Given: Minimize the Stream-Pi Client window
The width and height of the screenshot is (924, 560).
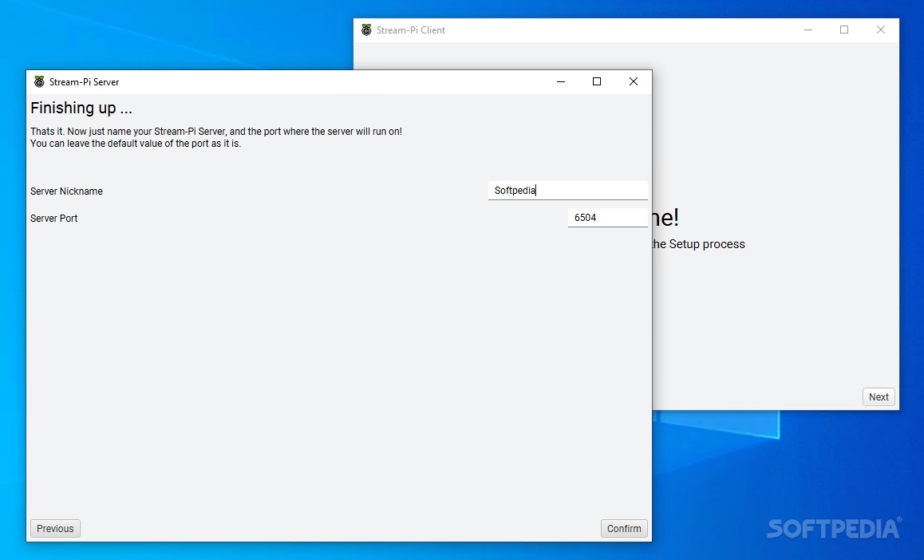Looking at the screenshot, I should (808, 30).
